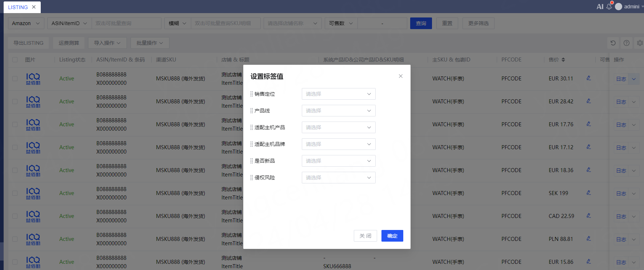The image size is (644, 270).
Task: Check the row priced EUR 18.36
Action: click(15, 170)
